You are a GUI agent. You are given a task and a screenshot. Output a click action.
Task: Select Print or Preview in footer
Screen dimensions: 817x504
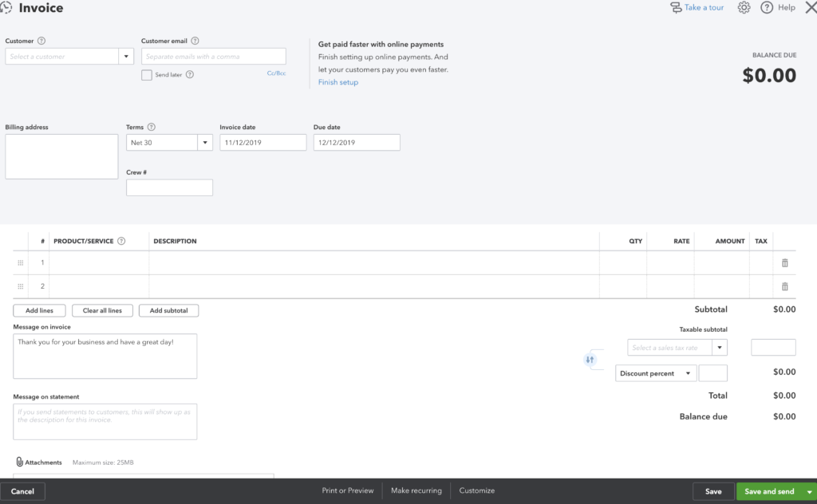pyautogui.click(x=348, y=490)
